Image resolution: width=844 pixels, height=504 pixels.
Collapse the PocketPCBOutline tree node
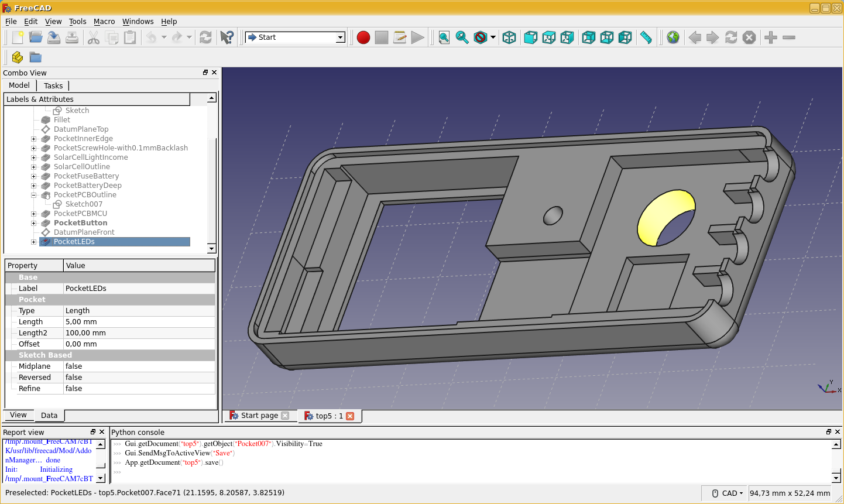[33, 195]
